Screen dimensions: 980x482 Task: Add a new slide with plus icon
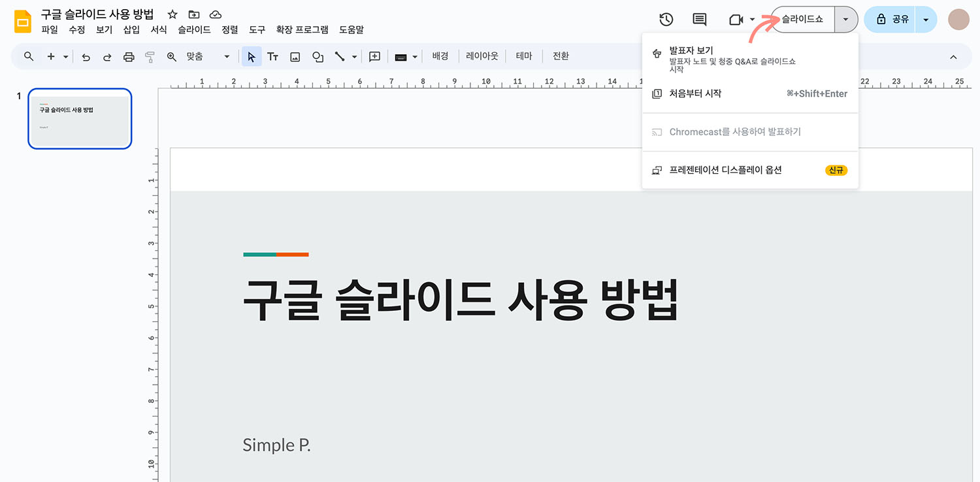click(x=51, y=57)
